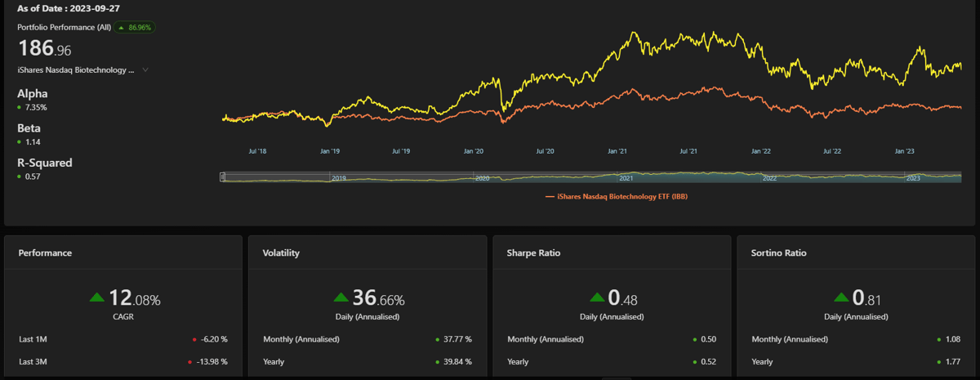Click the 'Last 1M' row label
The width and height of the screenshot is (980, 380).
click(x=31, y=338)
